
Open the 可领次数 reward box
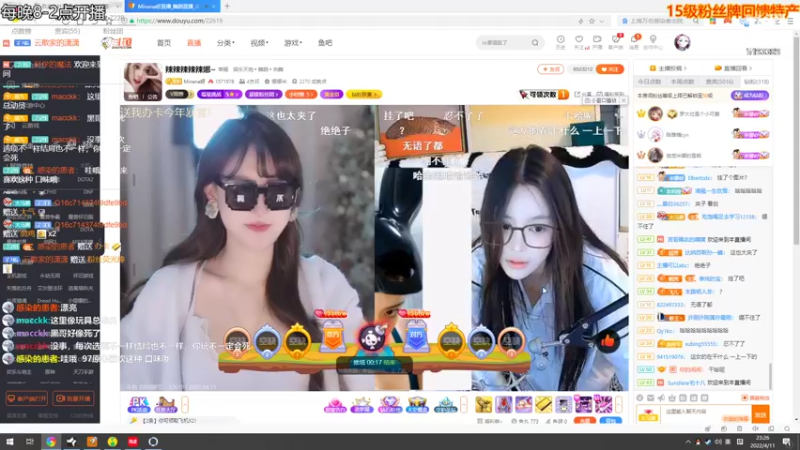point(544,94)
